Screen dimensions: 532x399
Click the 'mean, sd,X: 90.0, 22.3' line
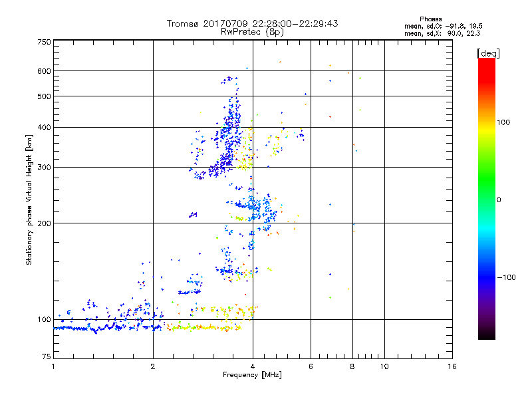pos(442,33)
